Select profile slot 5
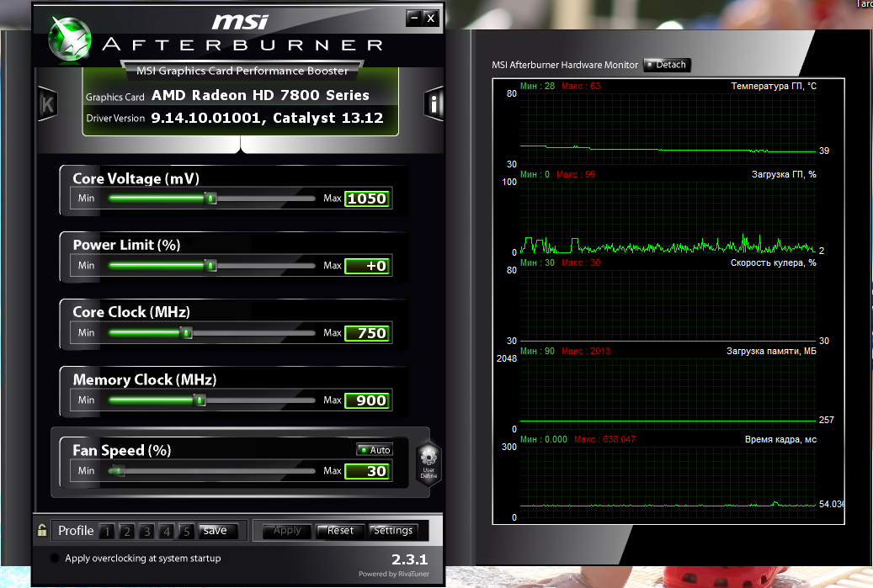This screenshot has width=873, height=588. click(187, 532)
